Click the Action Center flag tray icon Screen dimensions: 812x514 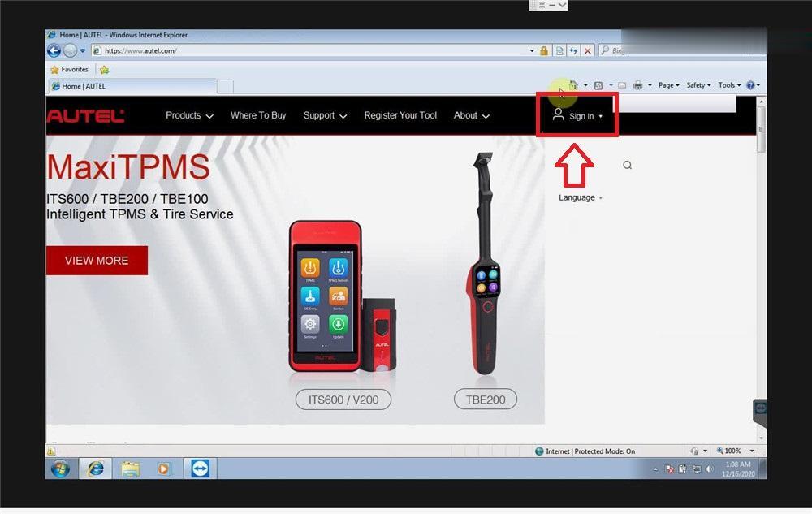coord(670,469)
